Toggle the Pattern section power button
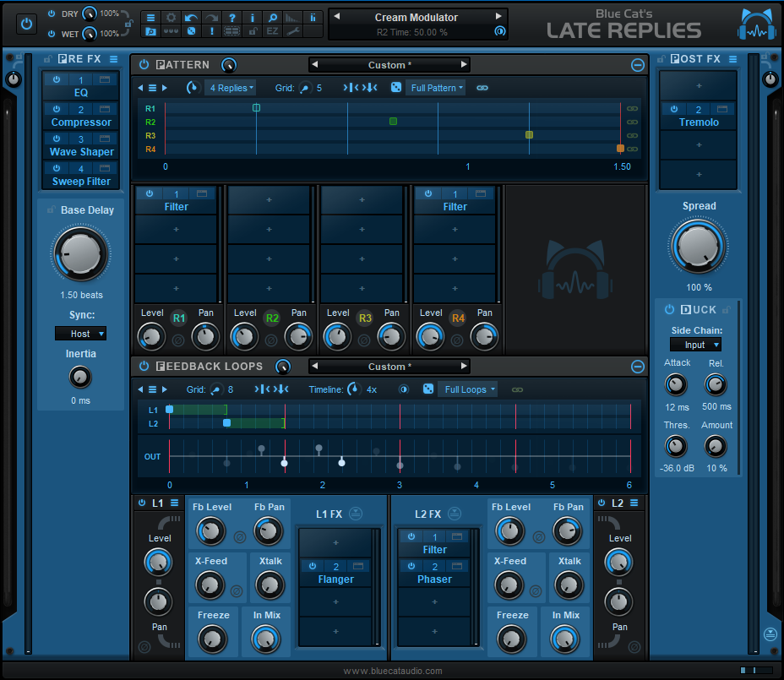Image resolution: width=784 pixels, height=680 pixels. 144,64
